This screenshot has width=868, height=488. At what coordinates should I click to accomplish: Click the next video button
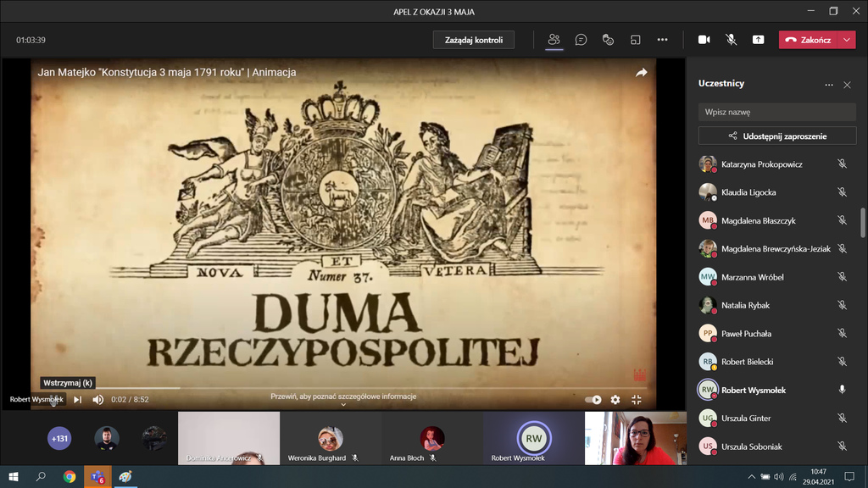pos(77,400)
